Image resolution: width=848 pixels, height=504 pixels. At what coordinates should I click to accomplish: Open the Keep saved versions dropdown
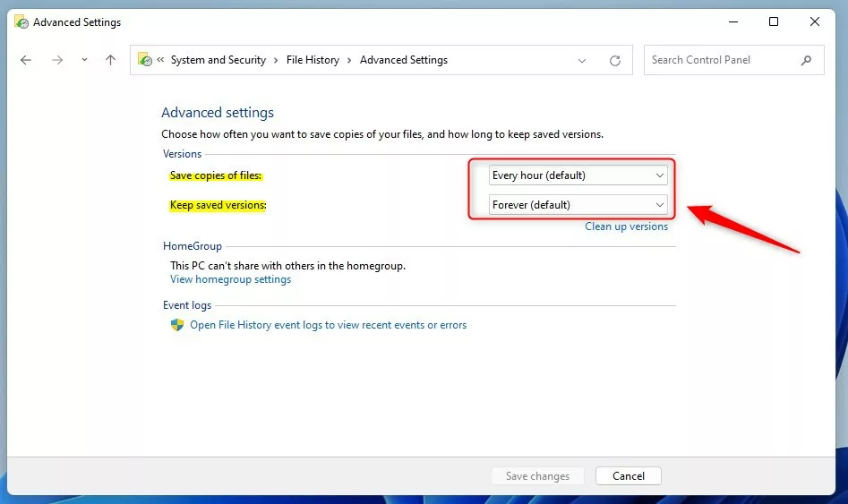pyautogui.click(x=578, y=205)
